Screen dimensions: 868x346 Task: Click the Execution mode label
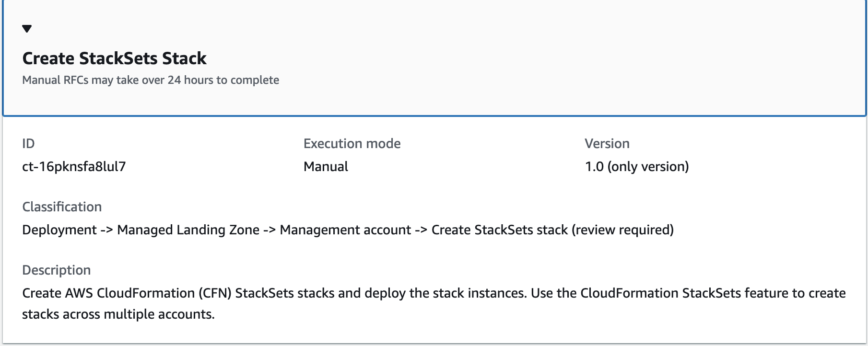pos(352,143)
